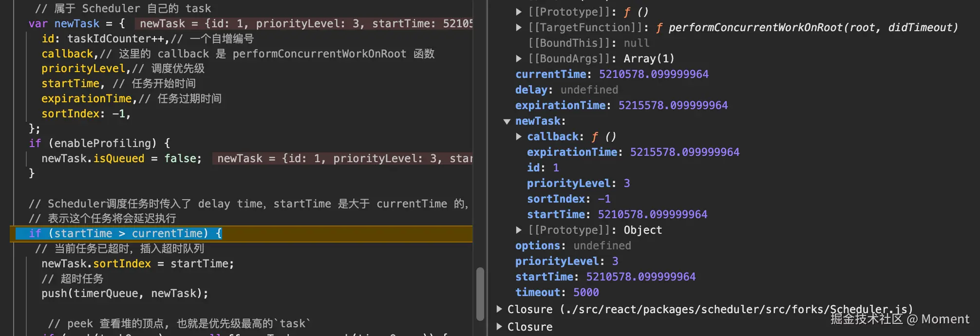This screenshot has width=980, height=336.
Task: Click the if (enableProfiling) line
Action: [x=99, y=144]
